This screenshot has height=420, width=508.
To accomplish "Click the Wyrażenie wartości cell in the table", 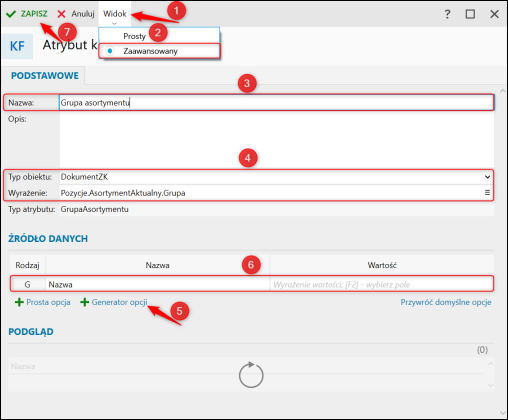I will click(x=381, y=284).
